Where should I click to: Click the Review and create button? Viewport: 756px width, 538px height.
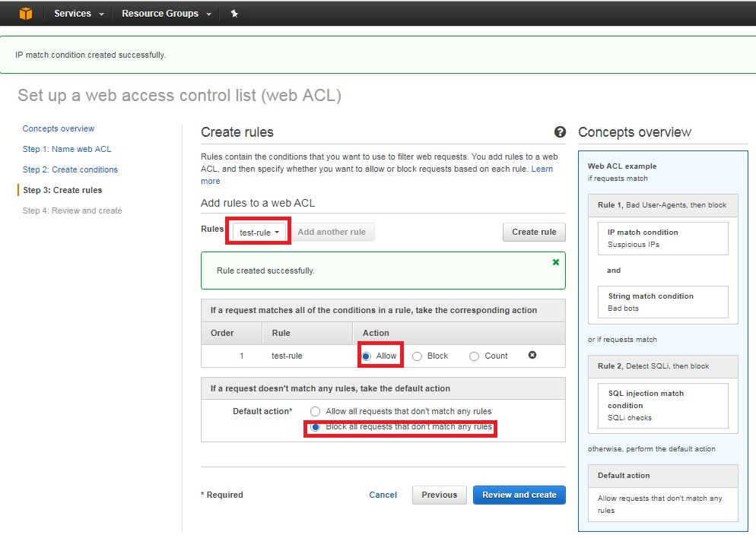tap(519, 495)
